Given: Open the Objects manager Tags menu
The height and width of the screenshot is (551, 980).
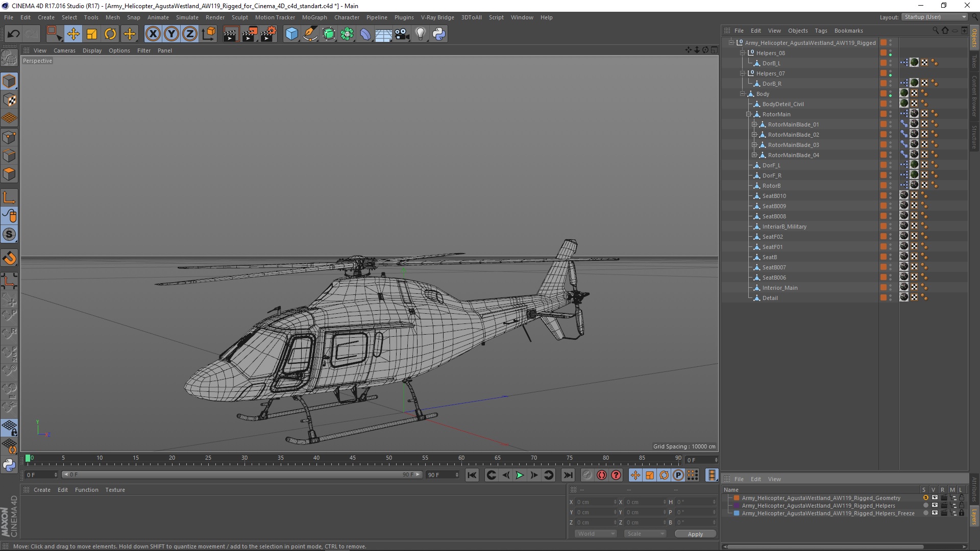Looking at the screenshot, I should (x=821, y=31).
